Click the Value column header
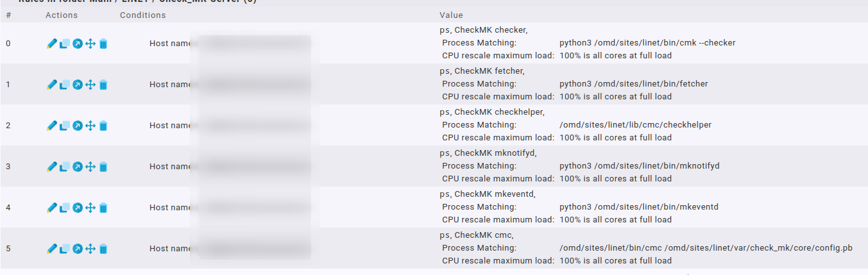The width and height of the screenshot is (868, 275). 451,15
